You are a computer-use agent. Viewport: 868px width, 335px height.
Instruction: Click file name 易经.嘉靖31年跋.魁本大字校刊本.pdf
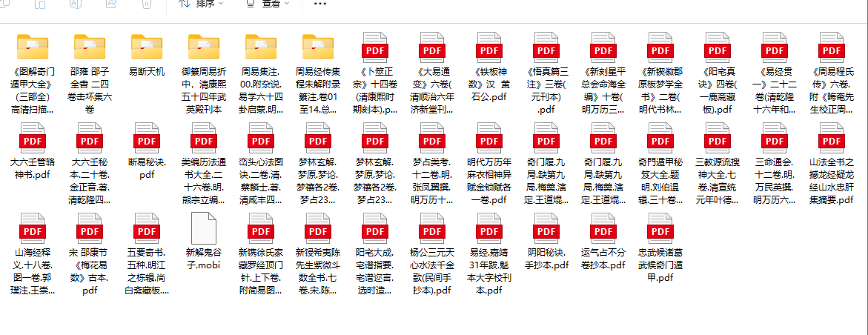coord(491,271)
